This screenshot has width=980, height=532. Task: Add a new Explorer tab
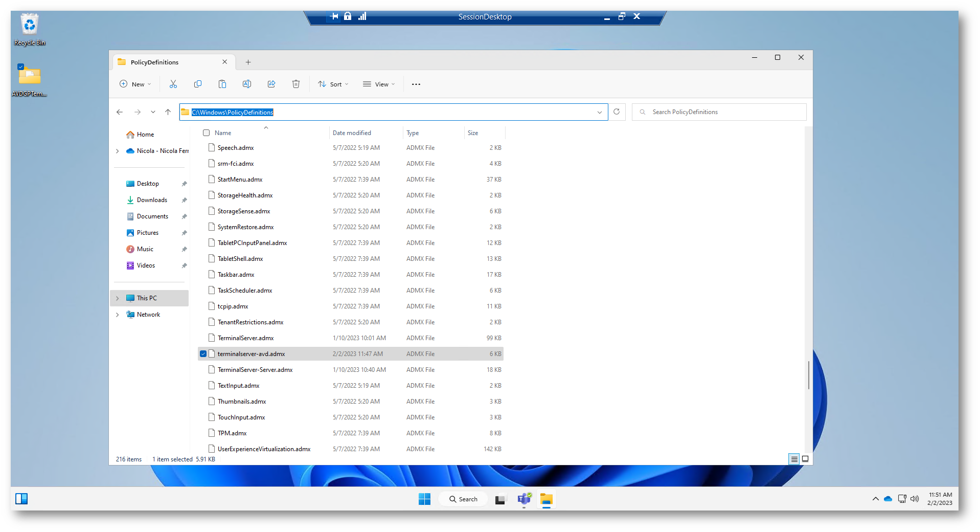click(x=248, y=62)
